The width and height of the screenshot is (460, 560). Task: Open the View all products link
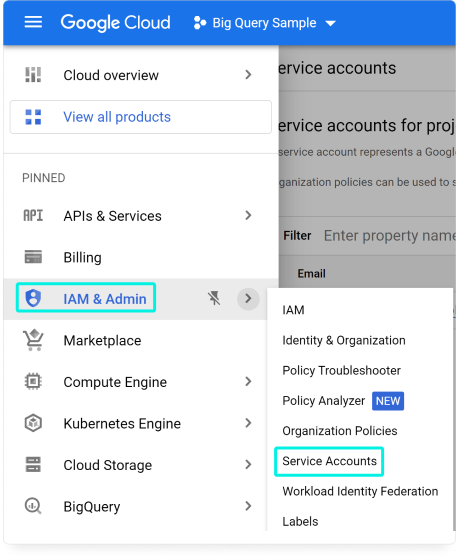point(117,117)
